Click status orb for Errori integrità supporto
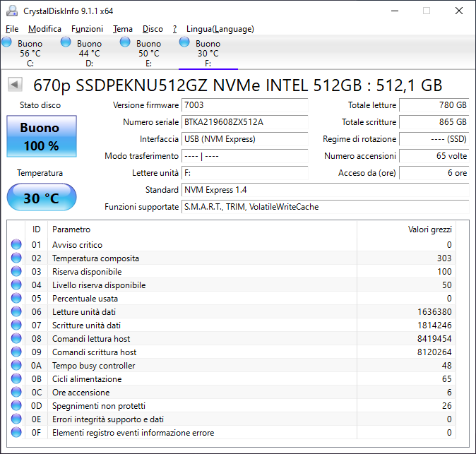The width and height of the screenshot is (476, 454). [x=16, y=419]
